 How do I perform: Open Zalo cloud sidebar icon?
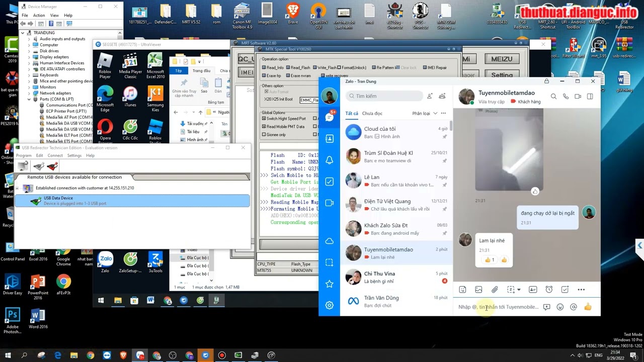pyautogui.click(x=329, y=241)
